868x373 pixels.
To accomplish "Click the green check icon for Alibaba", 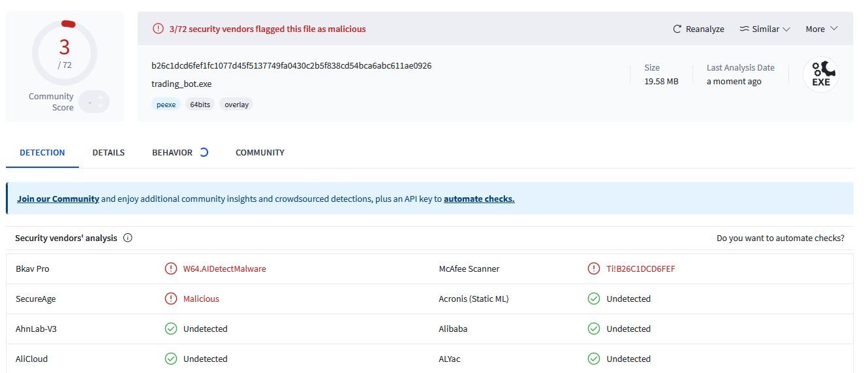I will [x=593, y=329].
